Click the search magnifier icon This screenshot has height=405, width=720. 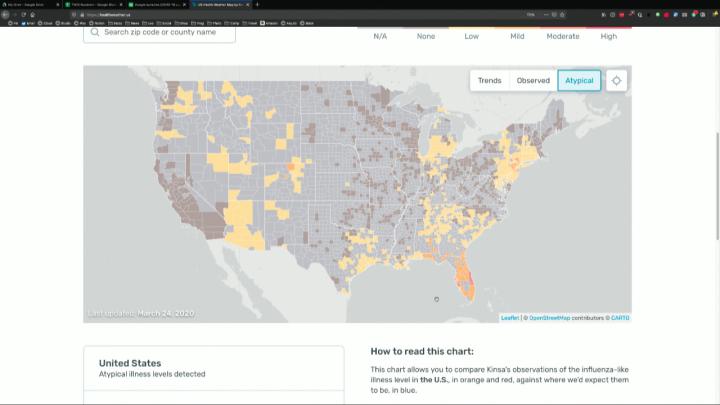pos(95,32)
